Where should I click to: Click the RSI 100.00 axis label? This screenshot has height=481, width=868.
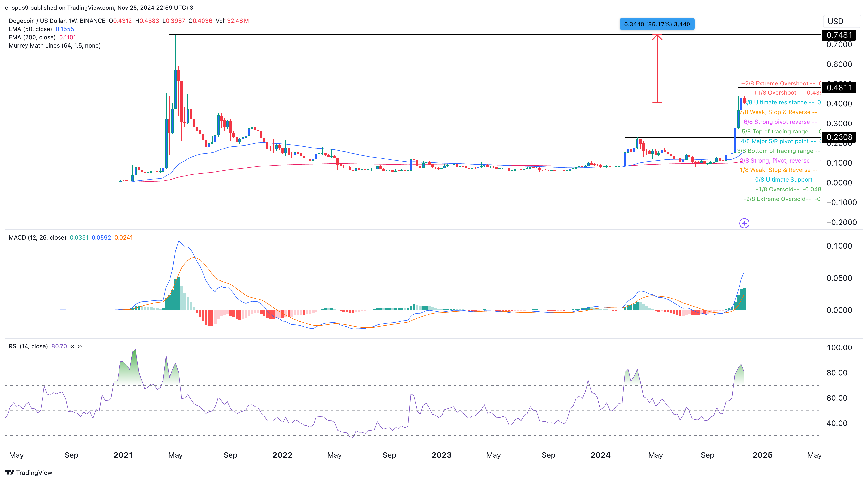tap(839, 348)
